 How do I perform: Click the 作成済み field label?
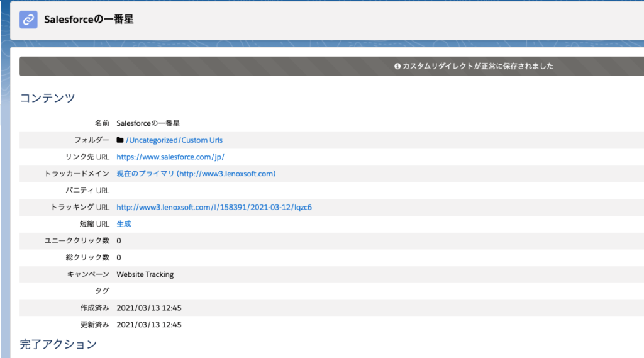click(95, 308)
